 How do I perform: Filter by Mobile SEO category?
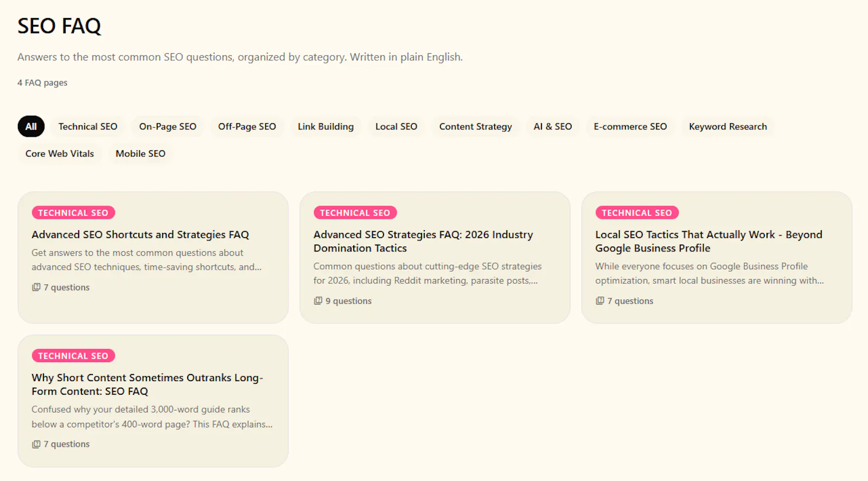141,154
